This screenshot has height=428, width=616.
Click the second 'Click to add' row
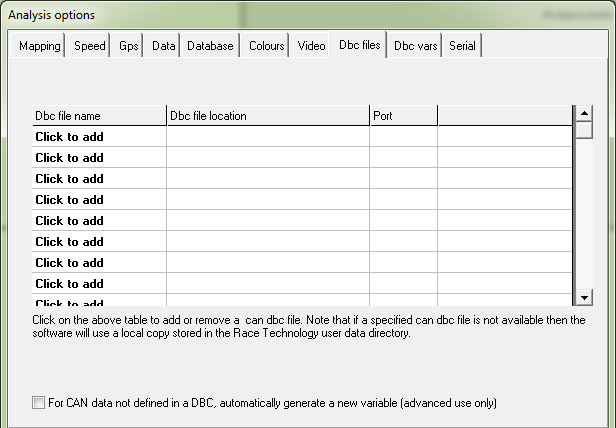pos(69,158)
